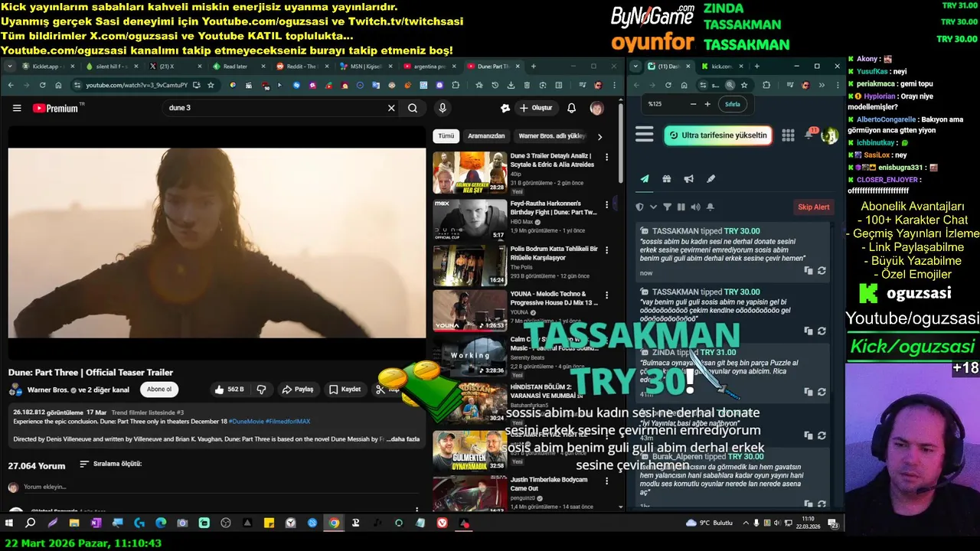
Task: Share the video with 'Paylaş'
Action: pos(298,390)
